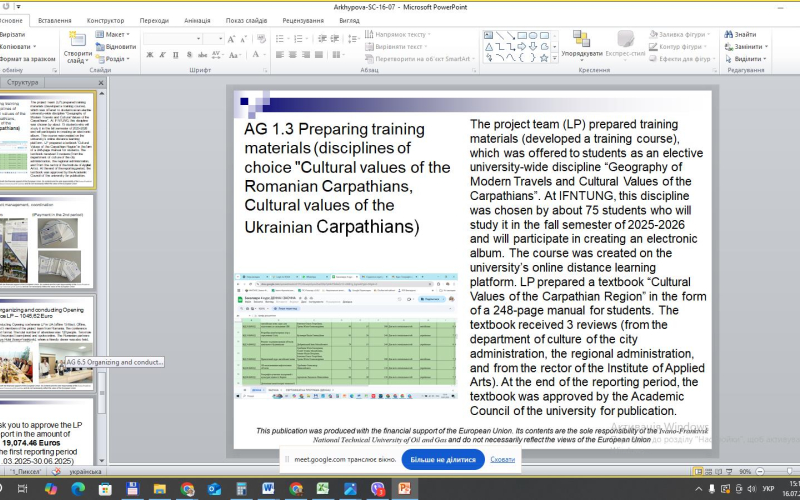
Task: Click the Сховати (Hide) link
Action: coord(503,459)
